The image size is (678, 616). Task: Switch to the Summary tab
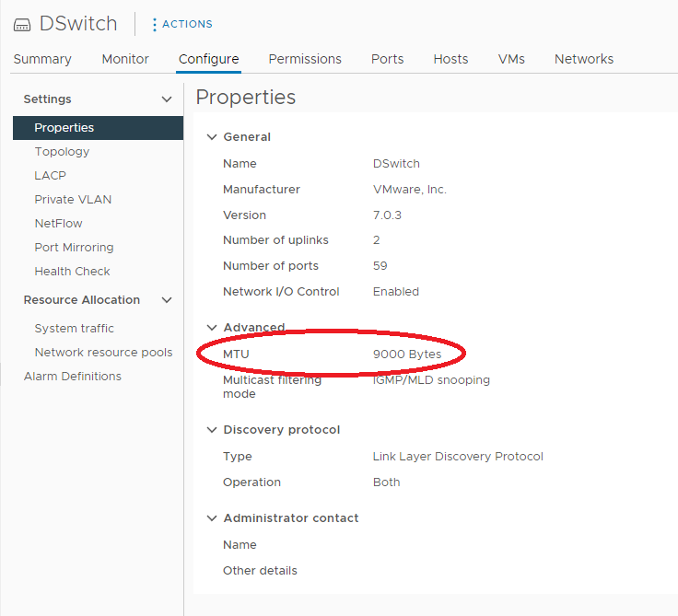coord(42,59)
